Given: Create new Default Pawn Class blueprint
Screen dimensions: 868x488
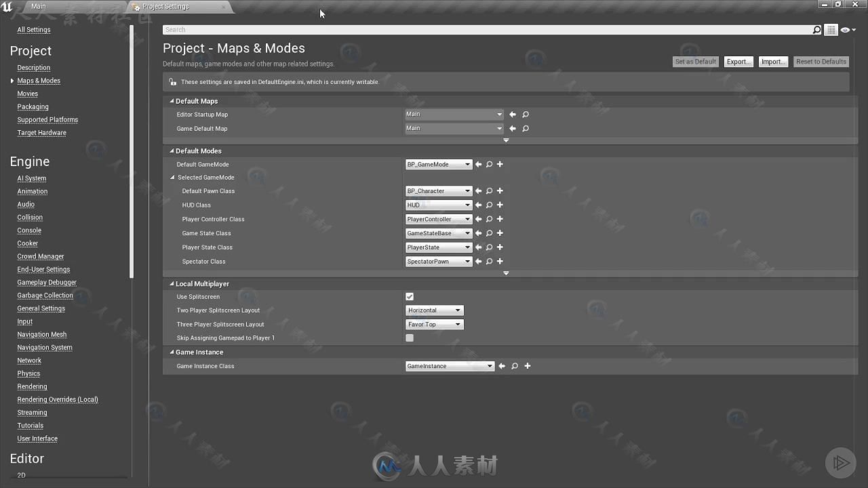Looking at the screenshot, I should click(x=500, y=191).
